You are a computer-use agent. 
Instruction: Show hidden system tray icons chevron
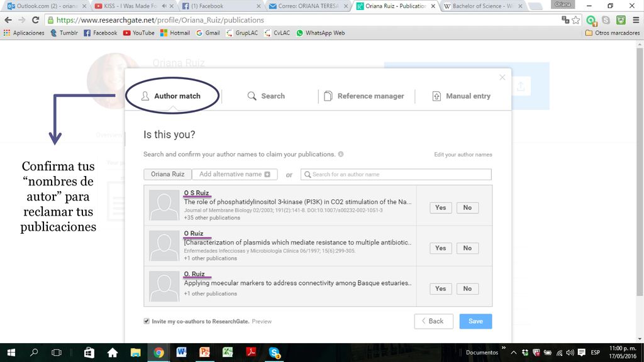coord(513,353)
